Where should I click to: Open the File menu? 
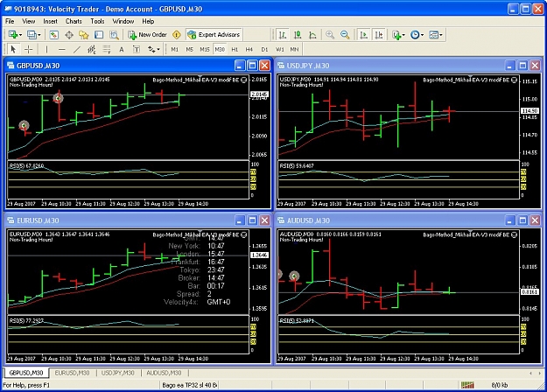[x=10, y=21]
